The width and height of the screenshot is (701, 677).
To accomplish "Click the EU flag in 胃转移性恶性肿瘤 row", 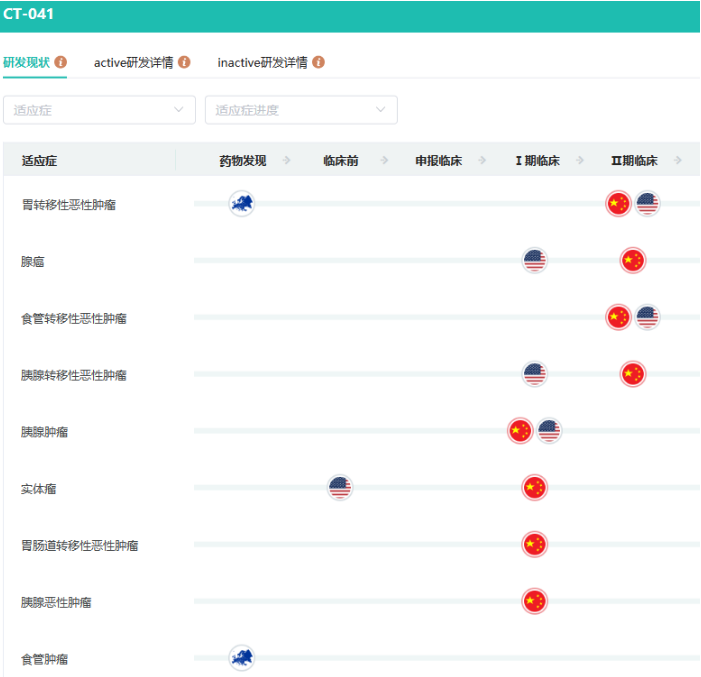I will click(x=242, y=204).
